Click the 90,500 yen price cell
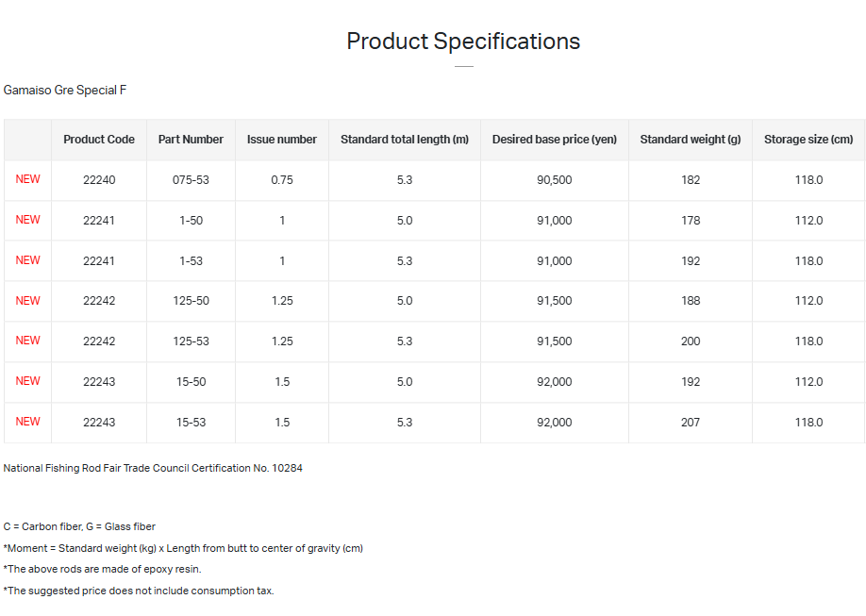Image resolution: width=866 pixels, height=616 pixels. click(555, 180)
